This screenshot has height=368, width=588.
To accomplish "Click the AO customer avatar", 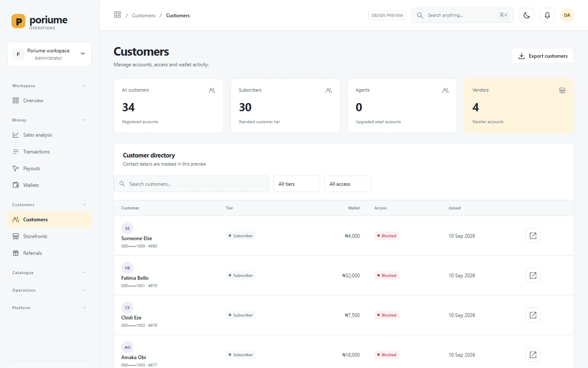I will (x=127, y=347).
